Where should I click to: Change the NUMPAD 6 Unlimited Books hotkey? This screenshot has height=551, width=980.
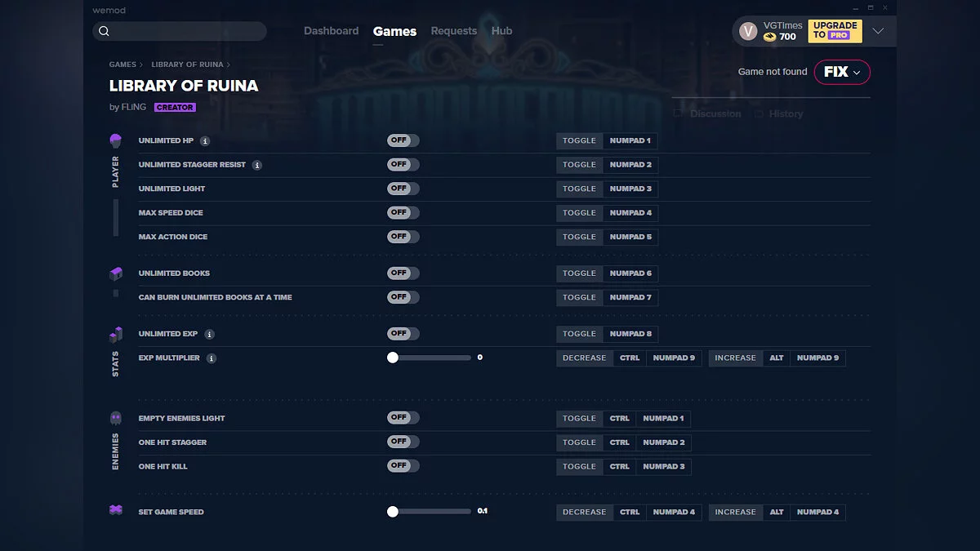(630, 273)
